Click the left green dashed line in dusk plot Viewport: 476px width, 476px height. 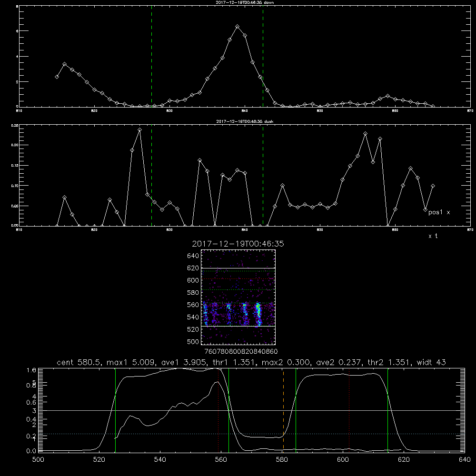pos(151,176)
